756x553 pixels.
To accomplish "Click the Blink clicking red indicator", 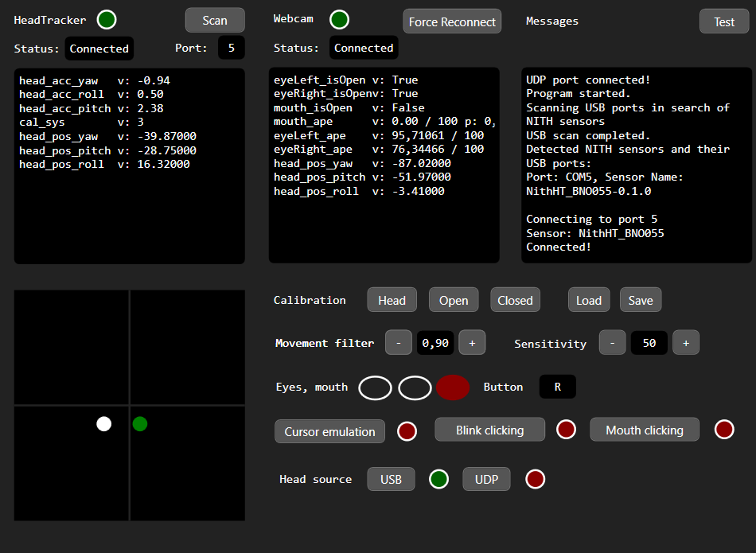I will pyautogui.click(x=566, y=429).
